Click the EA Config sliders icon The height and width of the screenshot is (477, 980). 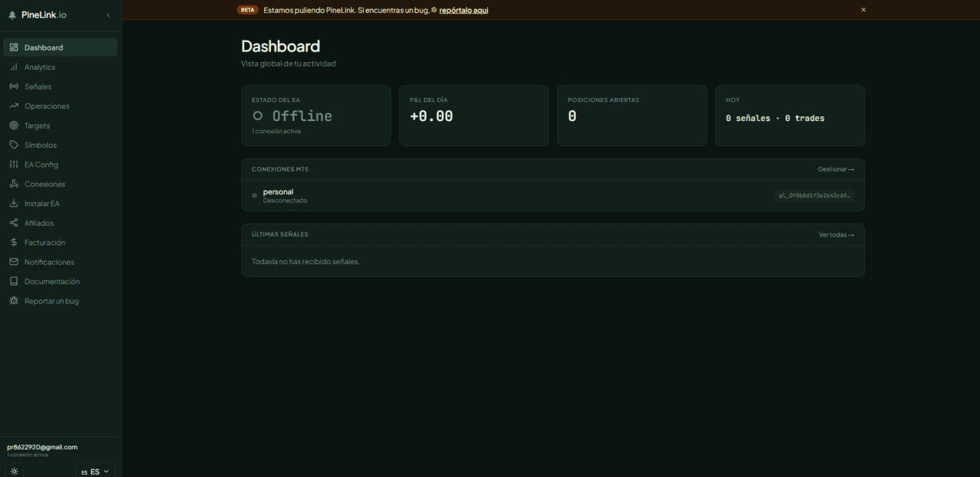(14, 165)
